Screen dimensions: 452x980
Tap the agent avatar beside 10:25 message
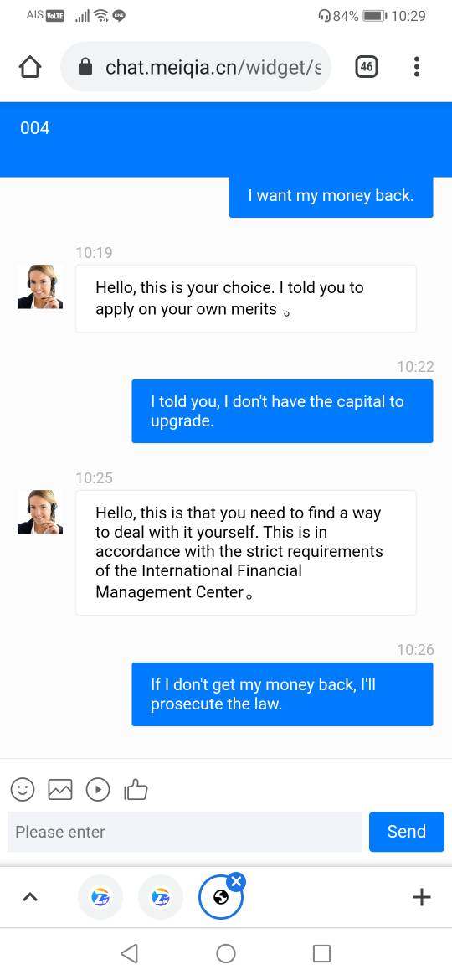40,512
